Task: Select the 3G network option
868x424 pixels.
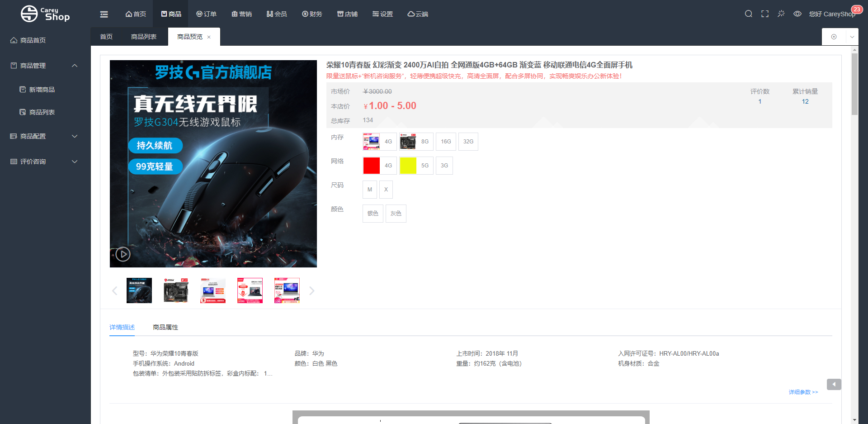Action: tap(444, 166)
